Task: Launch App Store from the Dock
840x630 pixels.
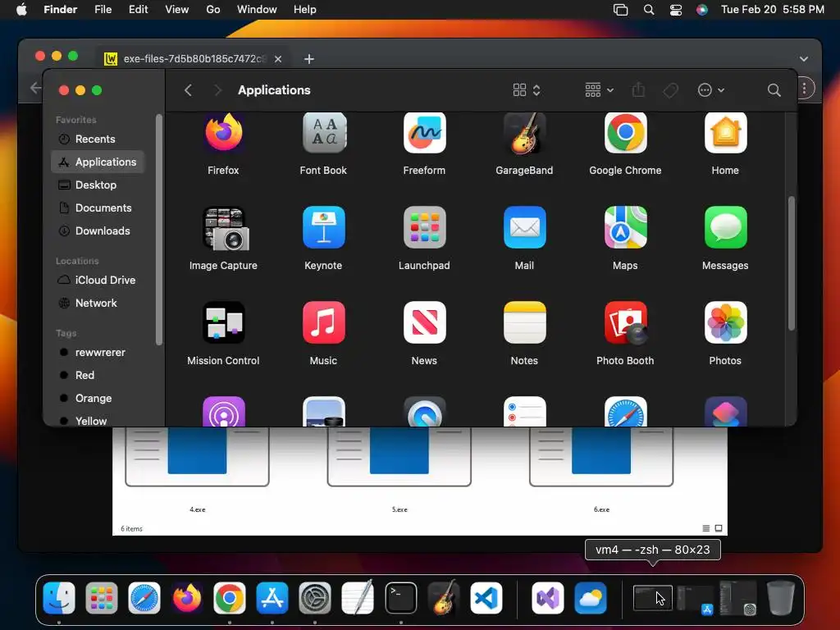Action: click(272, 598)
